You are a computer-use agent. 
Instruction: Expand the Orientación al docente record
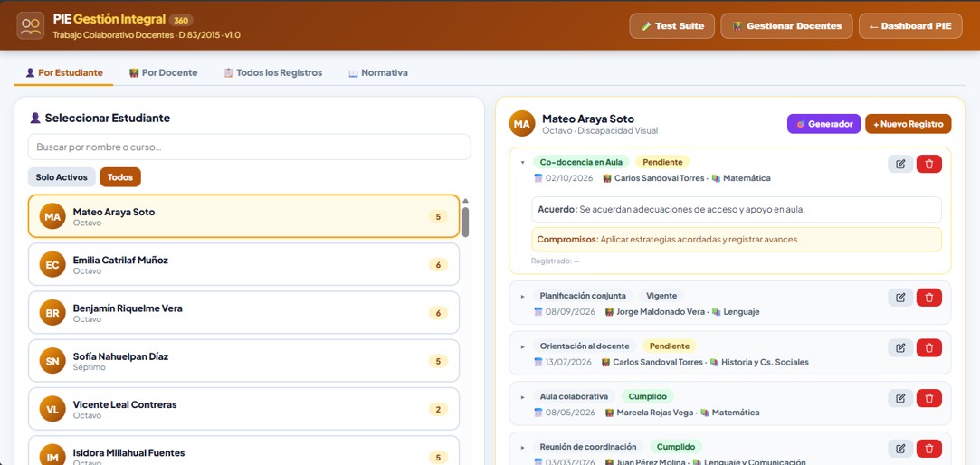point(522,346)
